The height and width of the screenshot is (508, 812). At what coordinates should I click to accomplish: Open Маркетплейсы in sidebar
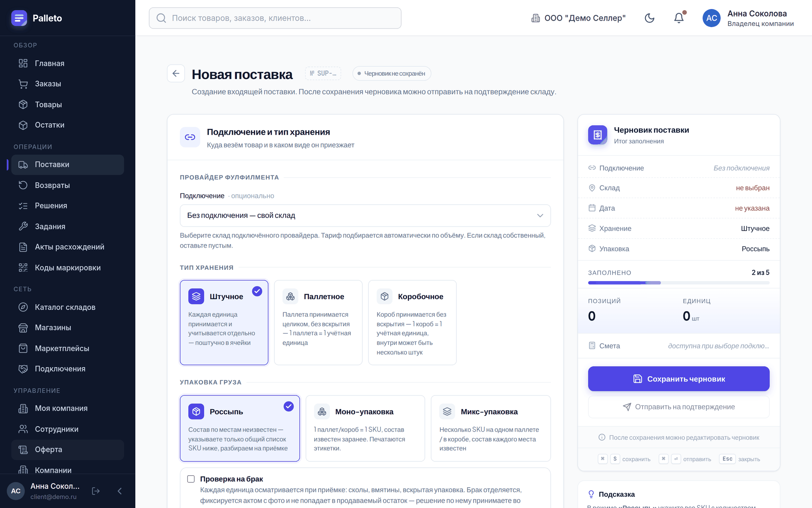(x=68, y=348)
